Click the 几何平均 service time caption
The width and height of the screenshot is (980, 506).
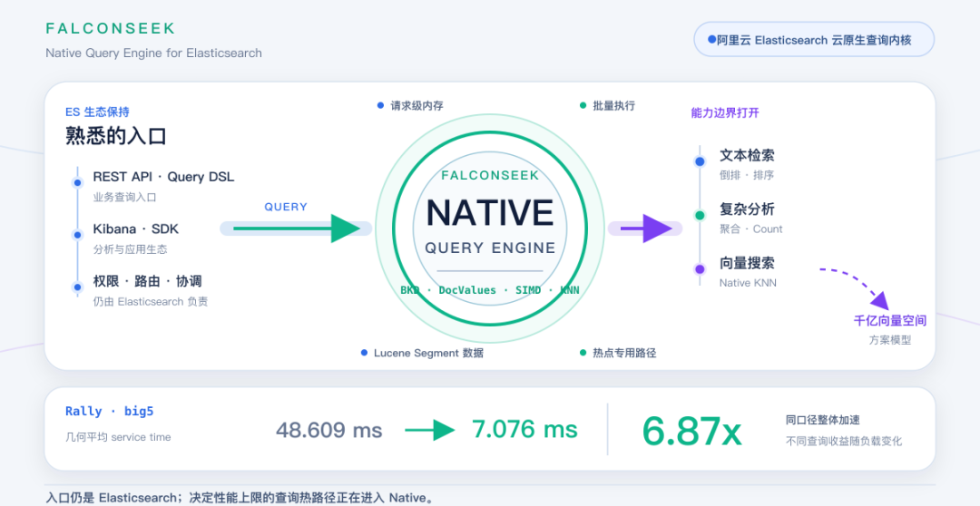[x=118, y=437]
